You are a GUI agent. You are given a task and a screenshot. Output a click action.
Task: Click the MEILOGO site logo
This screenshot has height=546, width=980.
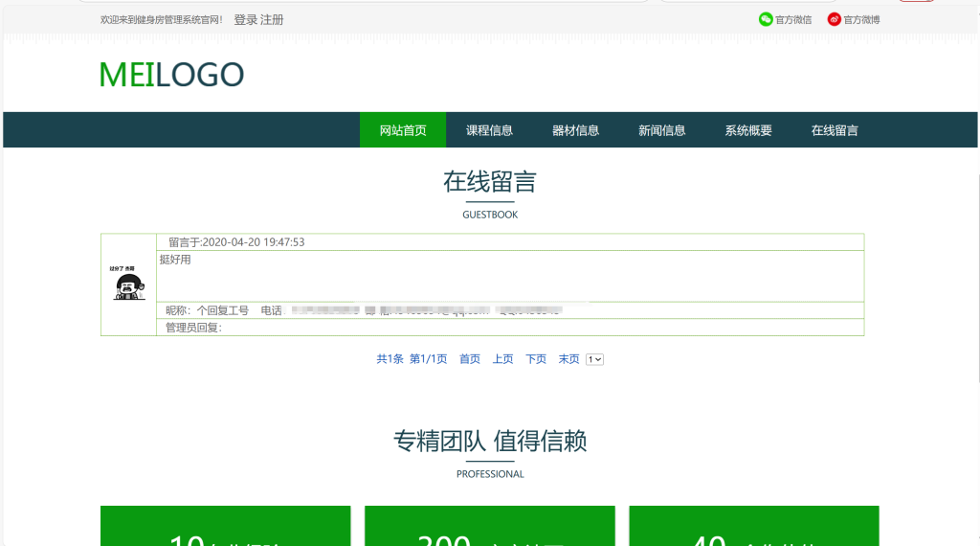point(171,75)
